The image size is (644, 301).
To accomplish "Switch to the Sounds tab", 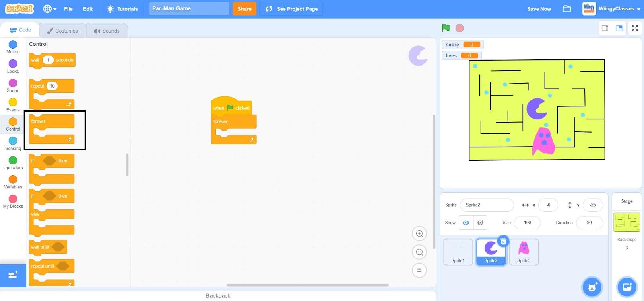I will point(107,31).
